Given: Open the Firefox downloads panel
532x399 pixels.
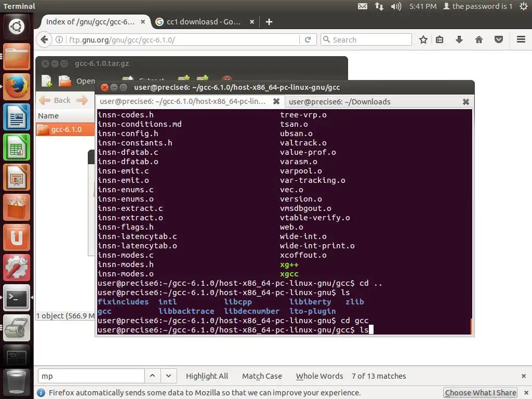Looking at the screenshot, I should click(x=459, y=39).
